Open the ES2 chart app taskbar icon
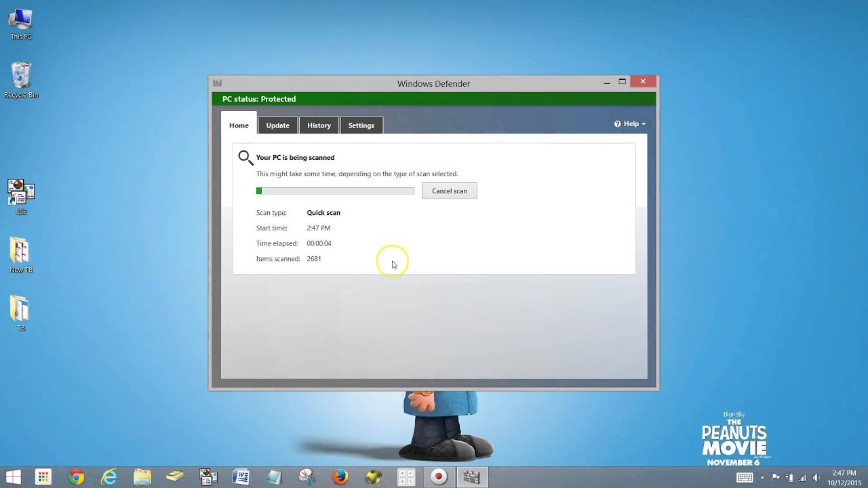The image size is (868, 488). tap(208, 477)
